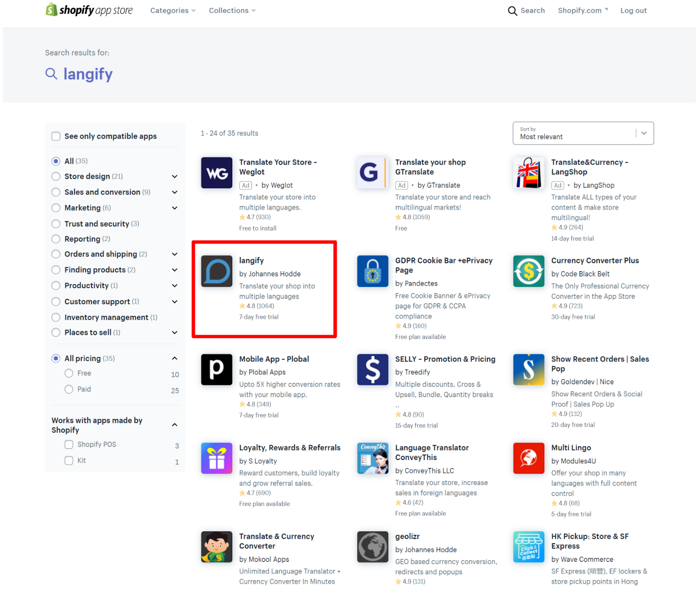
Task: Click Search in the top navigation
Action: coord(532,10)
